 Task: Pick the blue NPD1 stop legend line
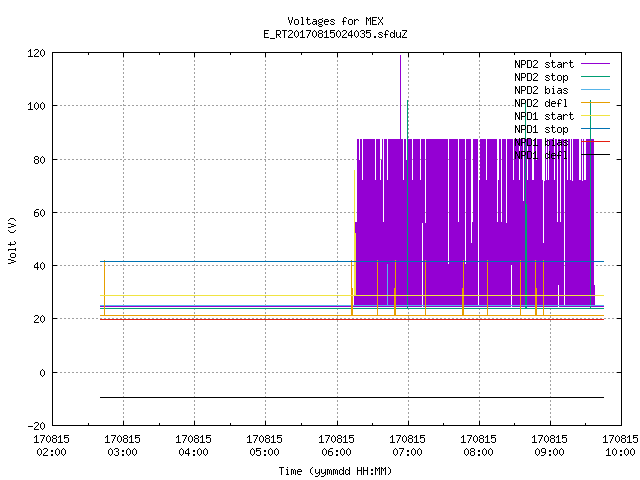(595, 129)
